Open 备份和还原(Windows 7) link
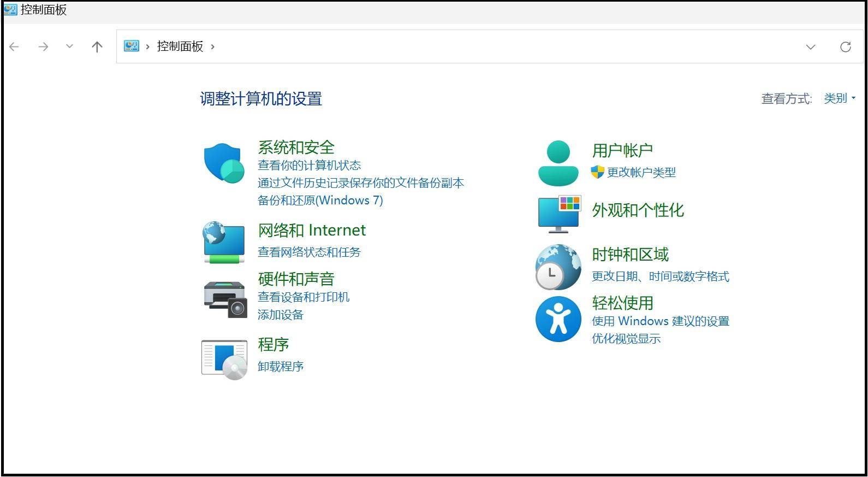Viewport: 868px width, 477px height. click(320, 201)
